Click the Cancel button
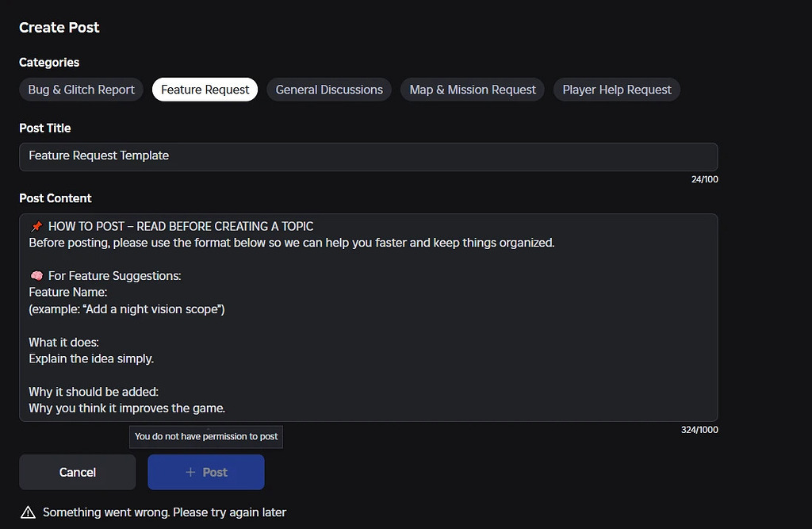812x529 pixels. (77, 472)
